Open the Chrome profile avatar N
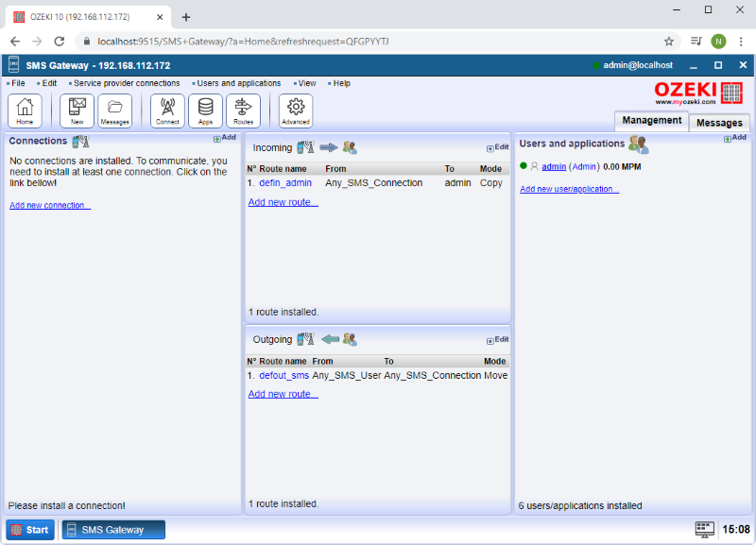The width and height of the screenshot is (756, 545). coord(718,42)
